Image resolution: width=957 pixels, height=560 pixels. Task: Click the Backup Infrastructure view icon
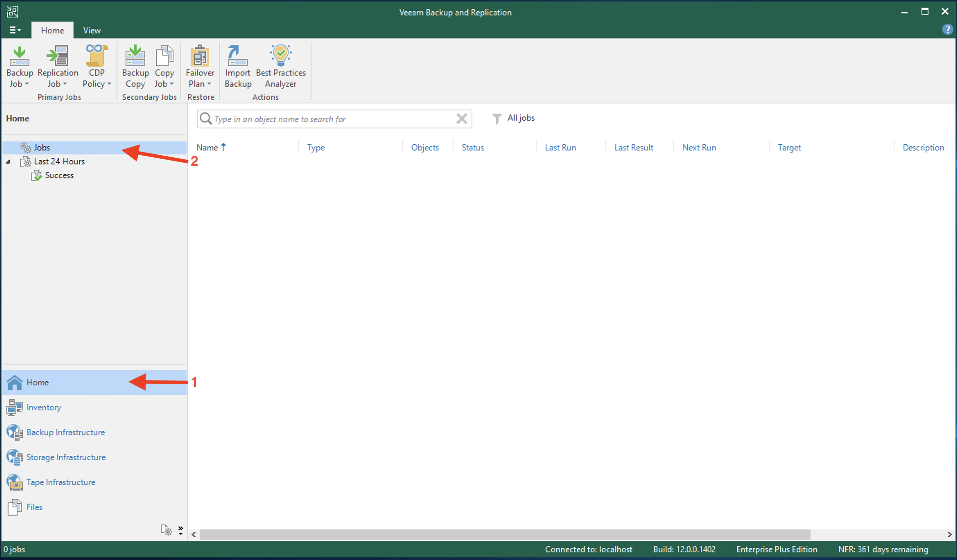click(15, 432)
